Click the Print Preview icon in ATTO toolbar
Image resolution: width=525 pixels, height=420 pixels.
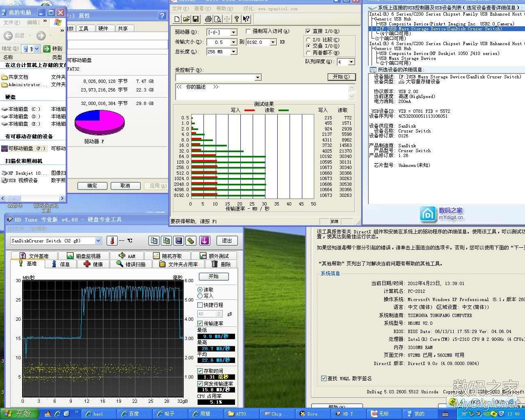(217, 19)
